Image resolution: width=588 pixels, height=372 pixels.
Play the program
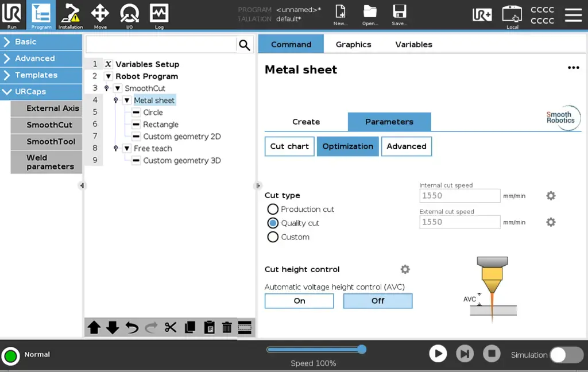(438, 354)
